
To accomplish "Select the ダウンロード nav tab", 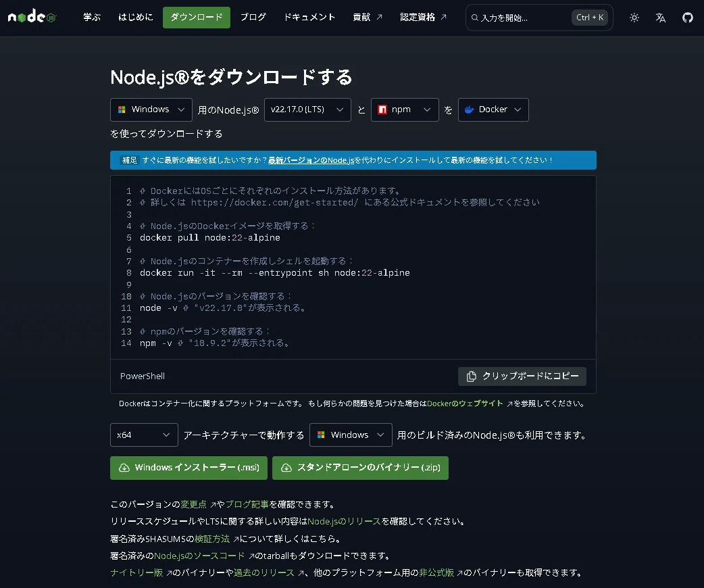I will click(x=196, y=17).
